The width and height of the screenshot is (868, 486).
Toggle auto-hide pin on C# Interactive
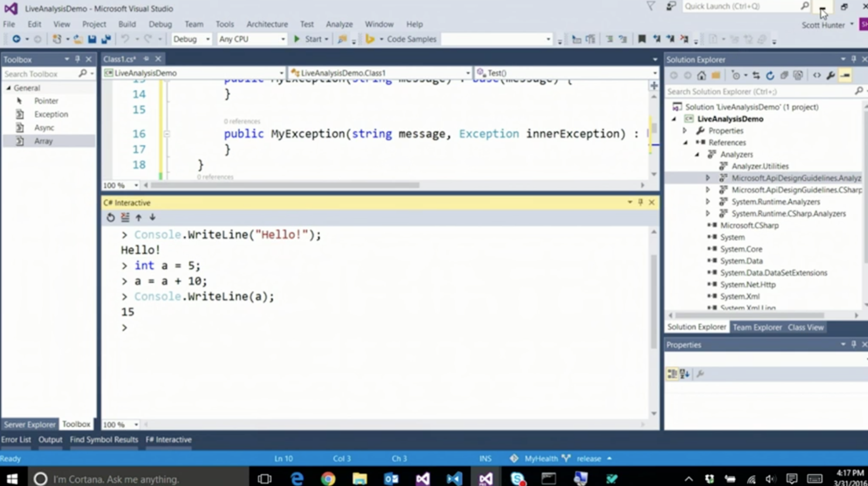coord(640,202)
